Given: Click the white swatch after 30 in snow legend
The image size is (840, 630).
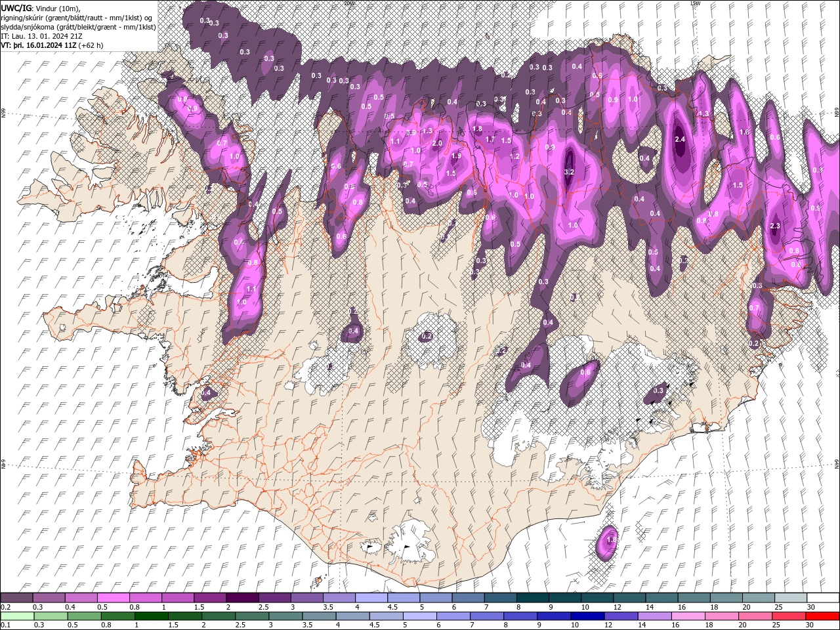Looking at the screenshot, I should pos(822,598).
